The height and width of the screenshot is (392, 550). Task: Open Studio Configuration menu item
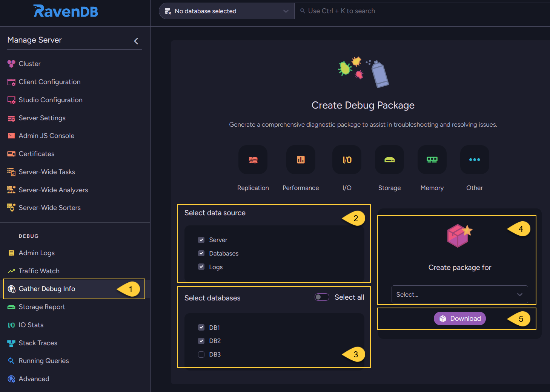point(51,100)
